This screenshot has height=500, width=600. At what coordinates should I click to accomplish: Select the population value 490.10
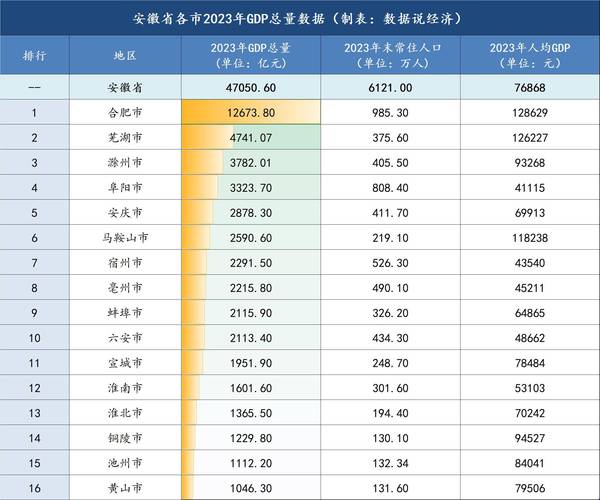tap(390, 288)
